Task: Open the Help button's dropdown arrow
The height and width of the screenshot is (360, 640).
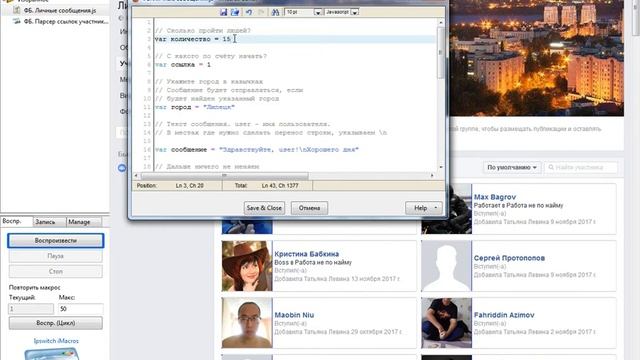Action: coord(436,208)
